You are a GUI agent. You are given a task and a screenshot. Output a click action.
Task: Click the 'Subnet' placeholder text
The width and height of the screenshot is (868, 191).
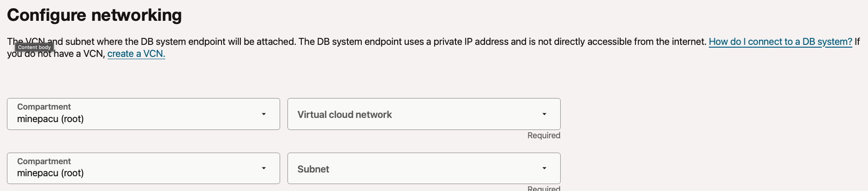click(x=313, y=169)
